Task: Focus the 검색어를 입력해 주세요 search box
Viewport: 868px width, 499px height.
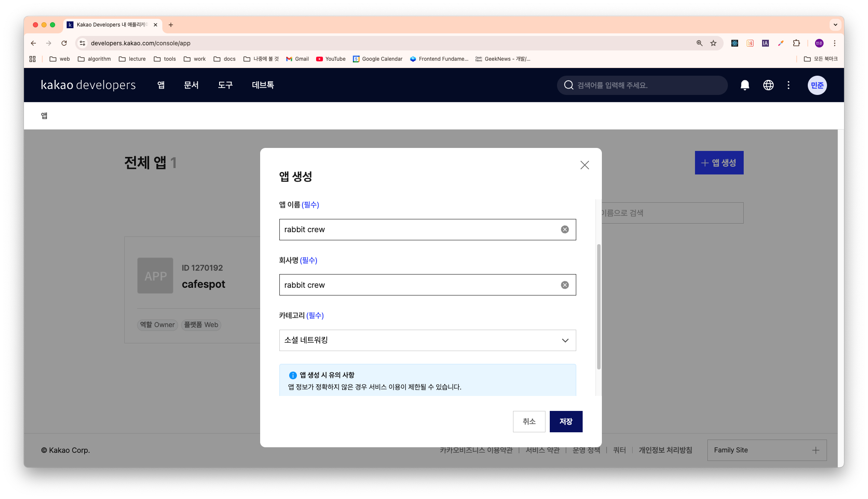Action: [642, 85]
